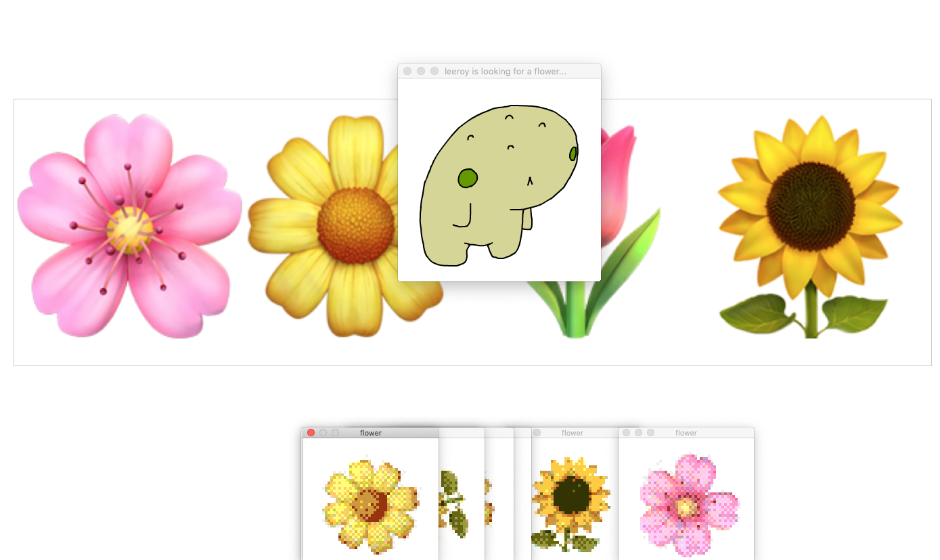The height and width of the screenshot is (560, 940).
Task: Click leeroy's green cheek spot
Action: pos(572,154)
